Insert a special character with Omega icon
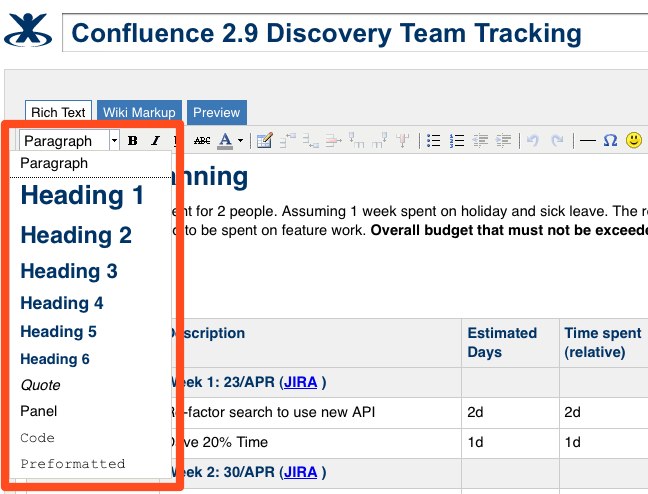Image resolution: width=648 pixels, height=494 pixels. (x=610, y=141)
